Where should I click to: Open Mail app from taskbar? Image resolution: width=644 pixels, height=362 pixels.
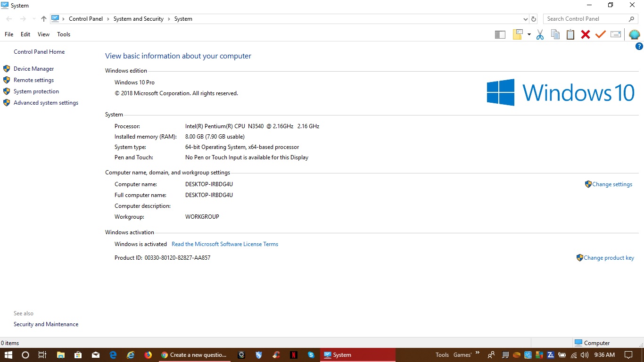point(96,355)
